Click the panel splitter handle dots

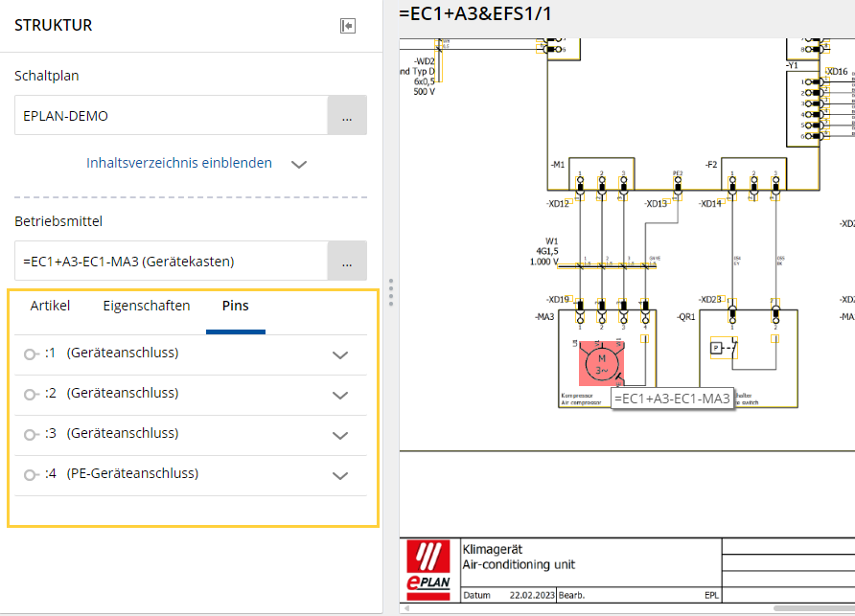tap(391, 292)
